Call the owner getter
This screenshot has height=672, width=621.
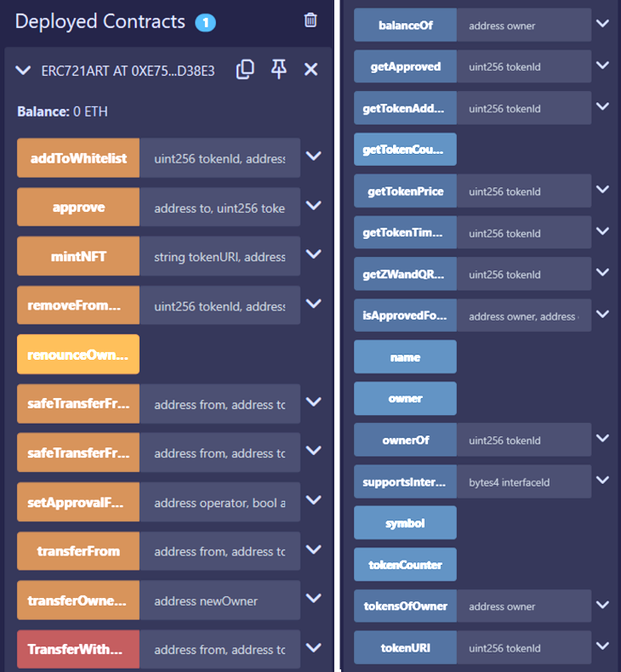pos(405,399)
